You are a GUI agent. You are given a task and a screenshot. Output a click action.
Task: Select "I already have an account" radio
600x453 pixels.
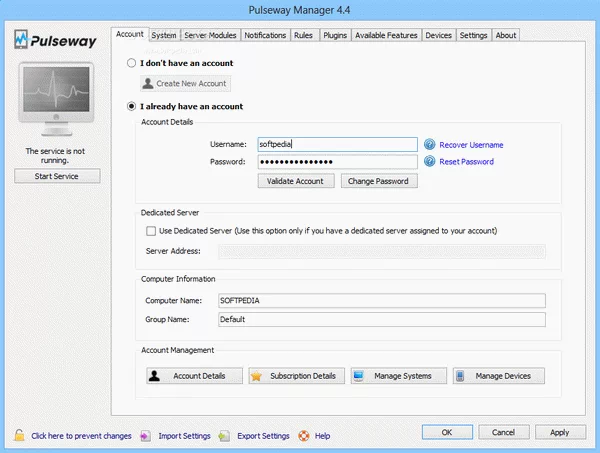[x=131, y=106]
